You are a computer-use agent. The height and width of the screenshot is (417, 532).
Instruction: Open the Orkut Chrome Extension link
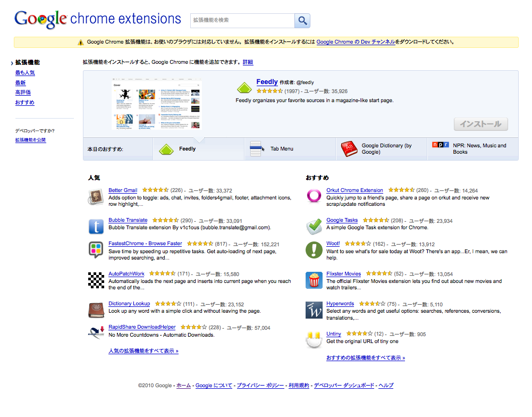coord(354,190)
